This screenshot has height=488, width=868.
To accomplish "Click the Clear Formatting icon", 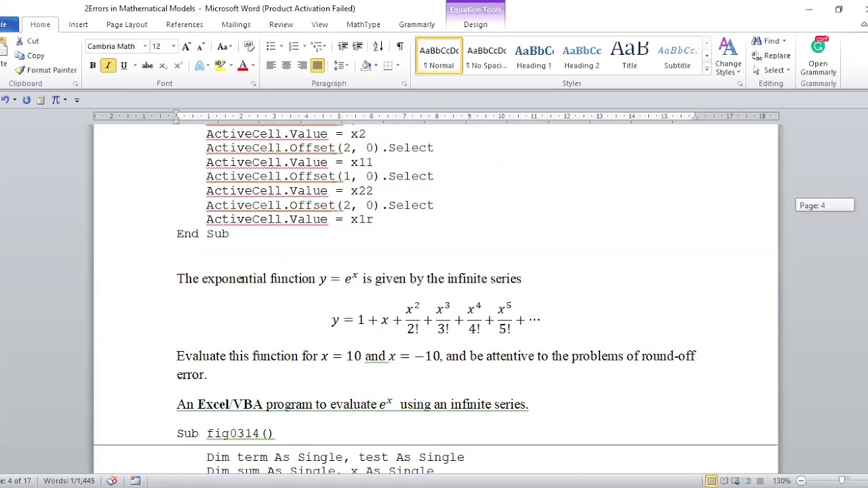I will 249,47.
